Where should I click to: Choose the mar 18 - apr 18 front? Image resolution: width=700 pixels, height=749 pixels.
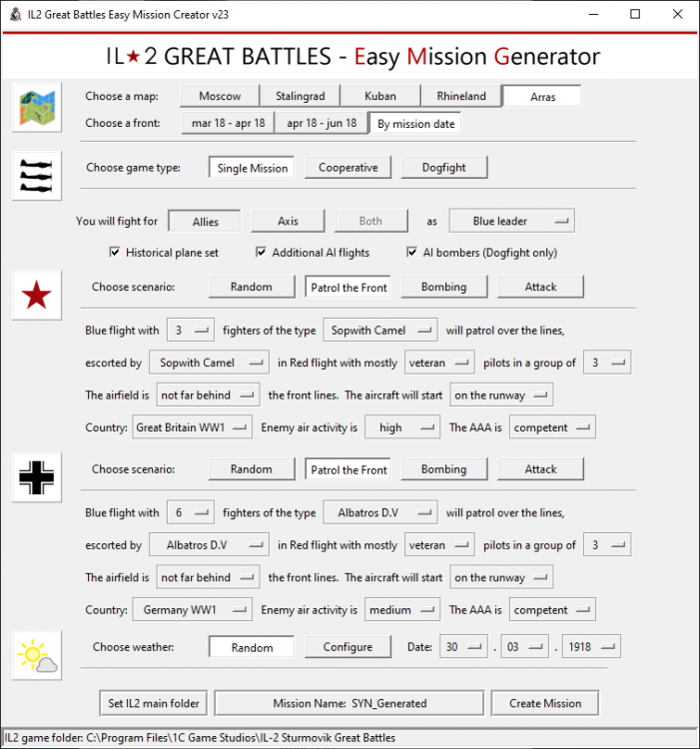229,123
